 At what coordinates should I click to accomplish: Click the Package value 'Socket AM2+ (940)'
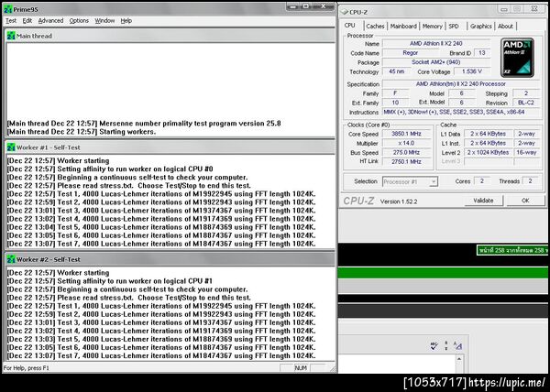pos(436,62)
